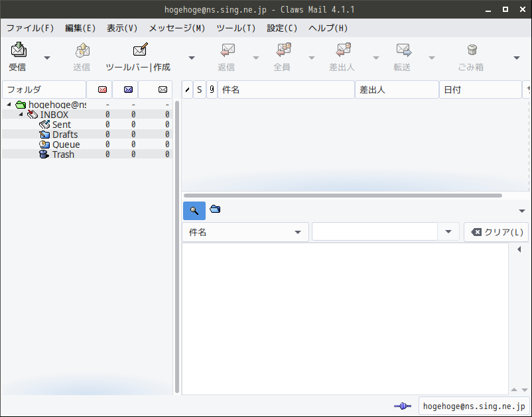The width and height of the screenshot is (532, 417).
Task: Open the ツール(T) menu
Action: click(x=235, y=28)
